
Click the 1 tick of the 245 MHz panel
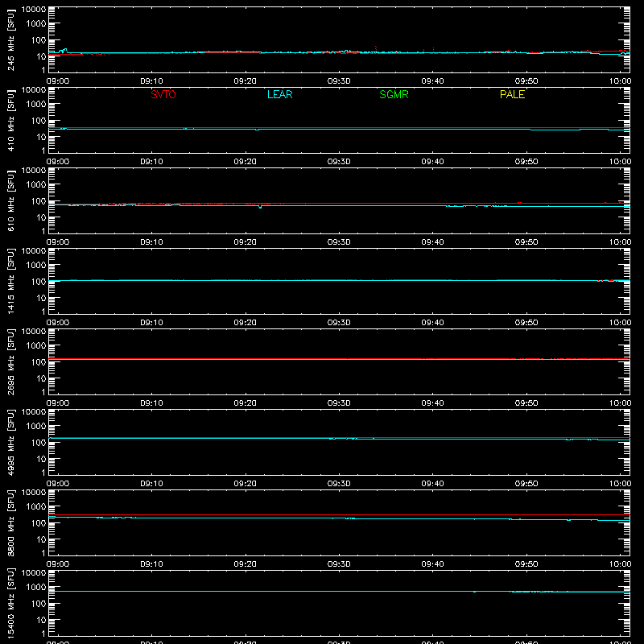43,70
